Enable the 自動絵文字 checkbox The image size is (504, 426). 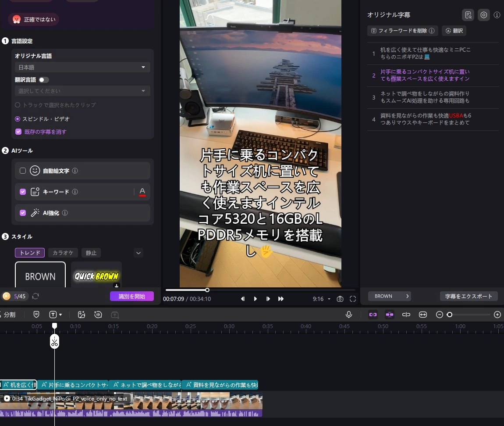tap(23, 171)
